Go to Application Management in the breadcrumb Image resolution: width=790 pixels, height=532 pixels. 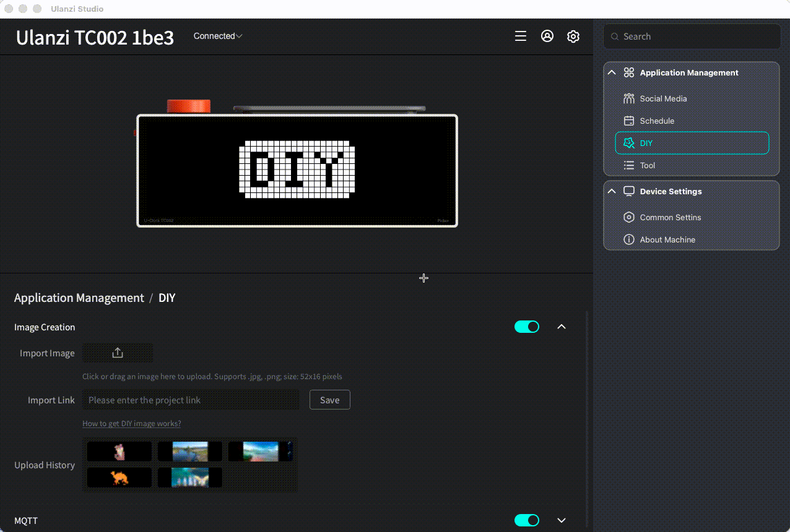(x=79, y=298)
